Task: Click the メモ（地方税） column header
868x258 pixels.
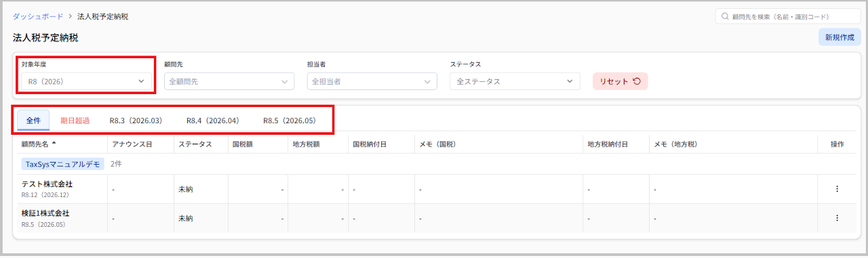Action: click(675, 144)
